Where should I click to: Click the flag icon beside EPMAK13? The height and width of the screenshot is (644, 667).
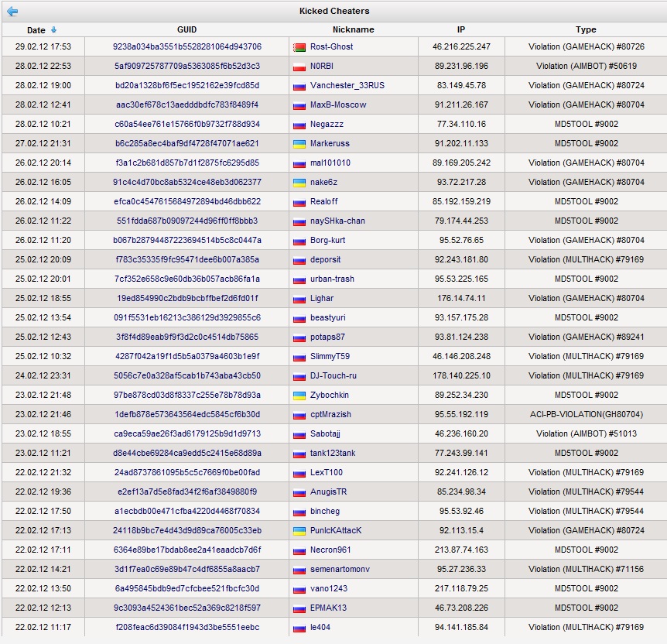pyautogui.click(x=299, y=609)
